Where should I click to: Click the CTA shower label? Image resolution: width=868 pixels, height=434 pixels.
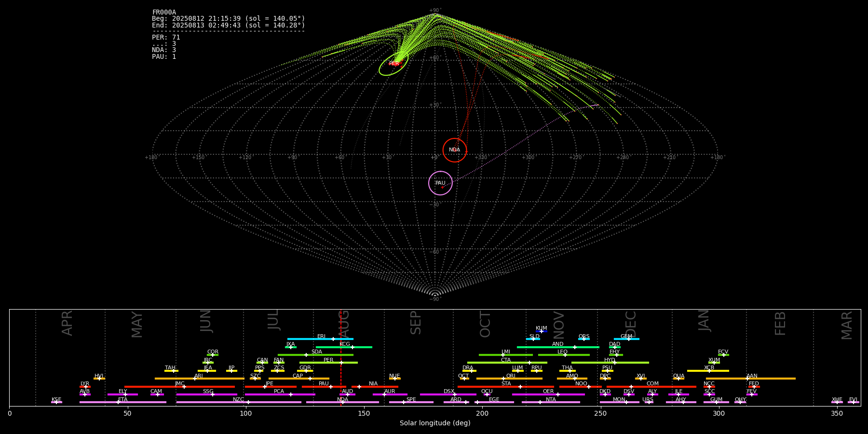tap(505, 360)
